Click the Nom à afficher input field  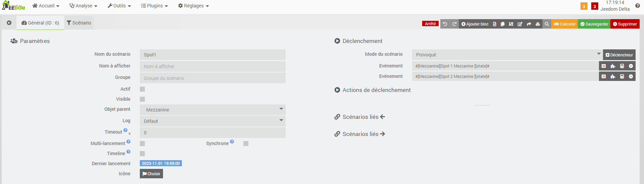coord(213,66)
